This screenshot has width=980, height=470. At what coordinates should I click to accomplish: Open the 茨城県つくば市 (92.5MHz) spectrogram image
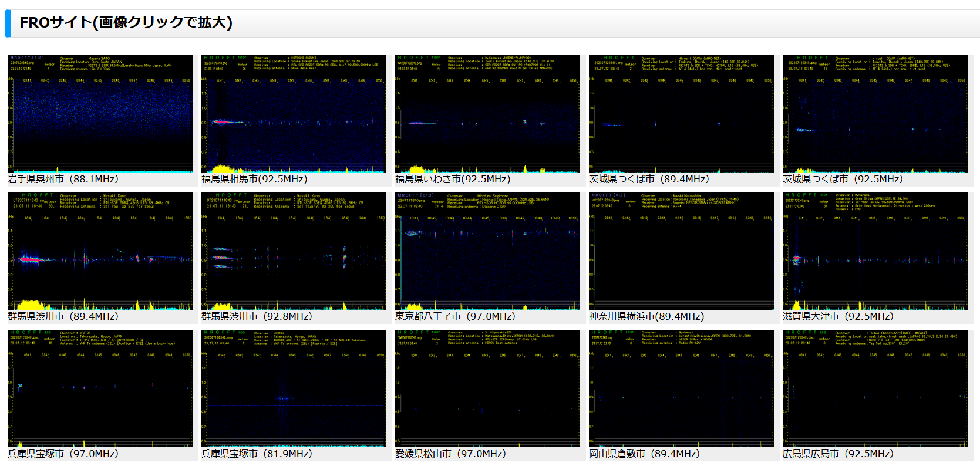pyautogui.click(x=875, y=114)
